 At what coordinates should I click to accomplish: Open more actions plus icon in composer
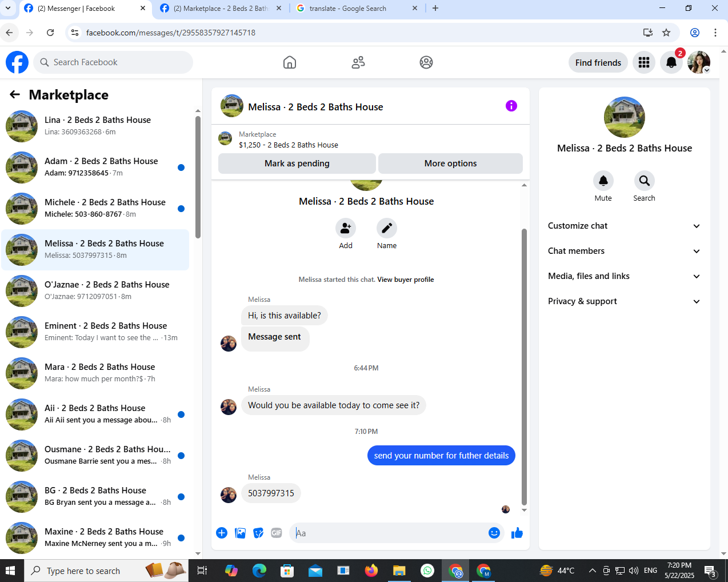[x=222, y=533]
